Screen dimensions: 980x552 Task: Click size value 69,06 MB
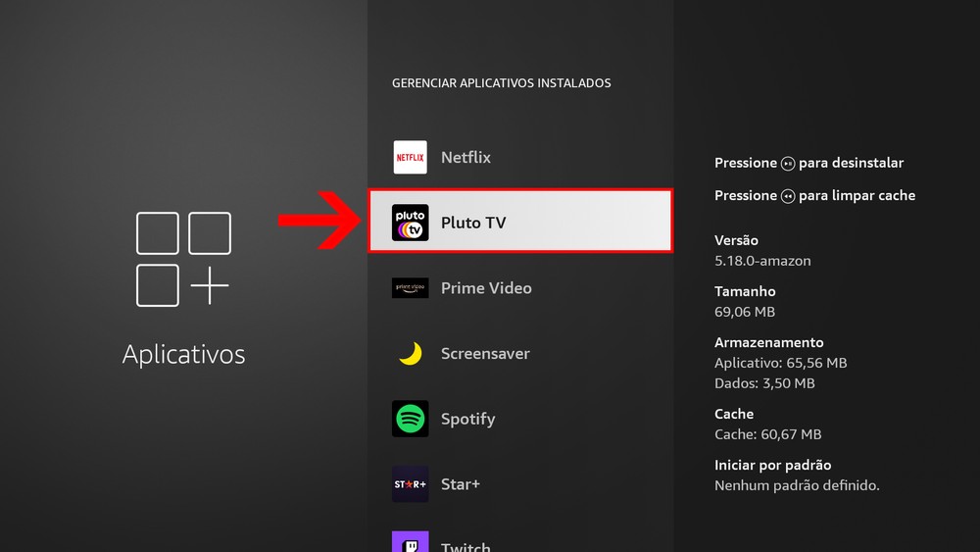pyautogui.click(x=745, y=312)
